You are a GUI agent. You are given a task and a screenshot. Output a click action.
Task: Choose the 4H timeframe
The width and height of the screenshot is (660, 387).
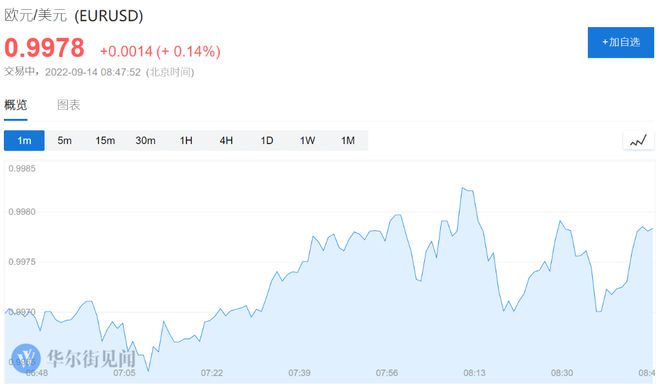coord(226,141)
